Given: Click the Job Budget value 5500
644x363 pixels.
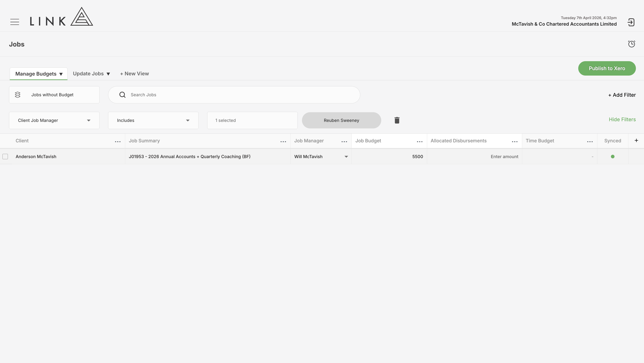Looking at the screenshot, I should coord(417,157).
